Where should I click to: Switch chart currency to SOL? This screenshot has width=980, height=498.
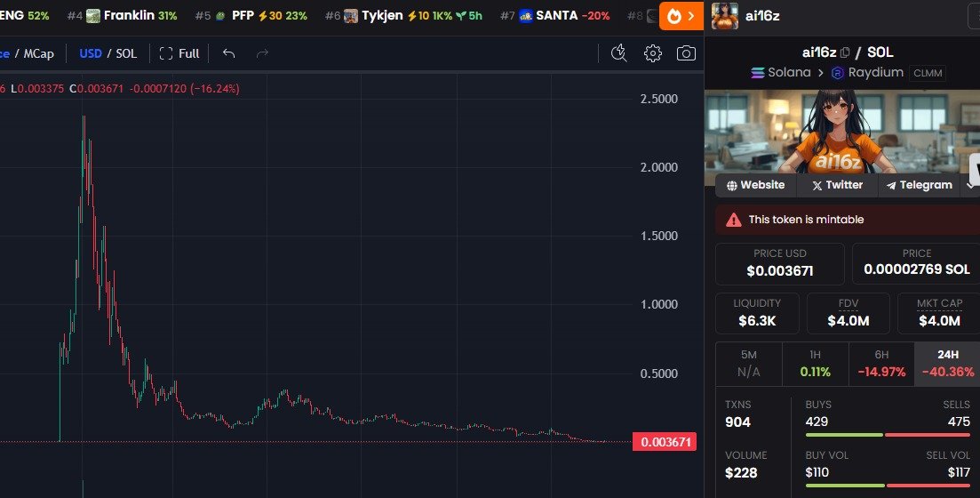click(x=126, y=54)
